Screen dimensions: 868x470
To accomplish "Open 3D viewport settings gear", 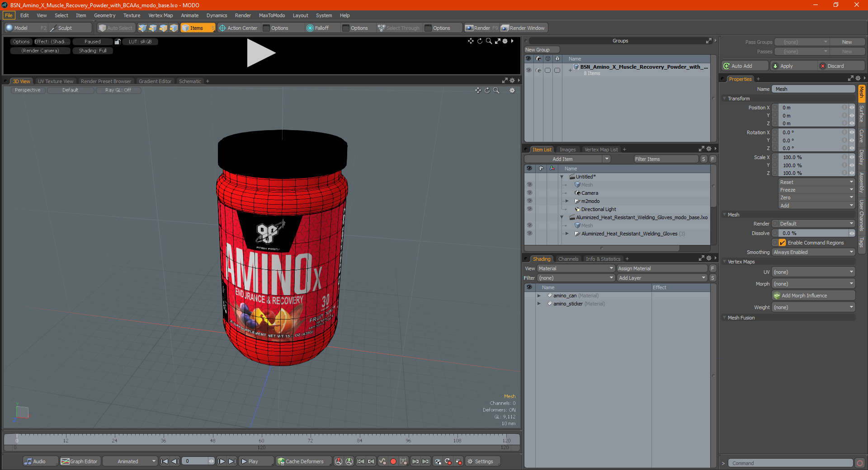I will 512,90.
